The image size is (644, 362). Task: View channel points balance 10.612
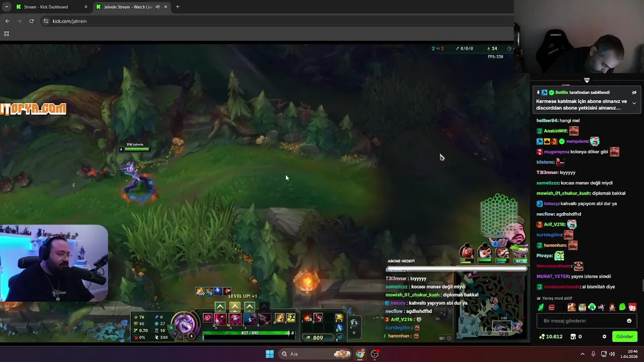pyautogui.click(x=551, y=337)
